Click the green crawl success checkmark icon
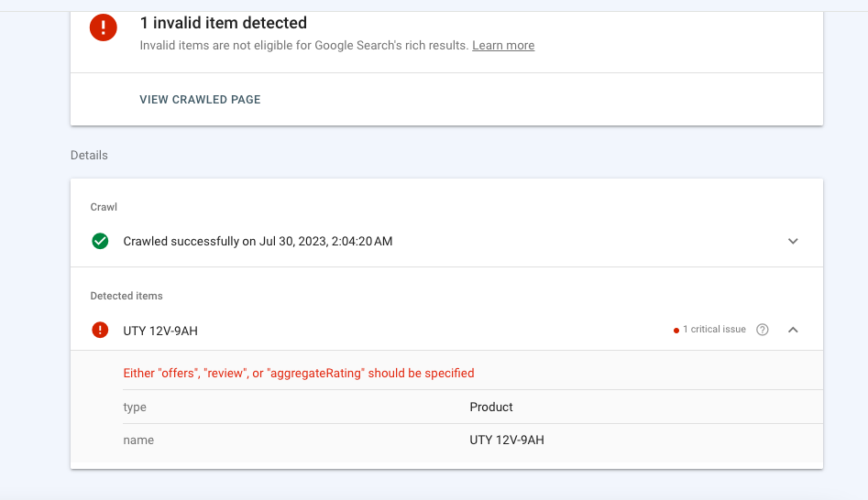The height and width of the screenshot is (500, 868). click(x=100, y=241)
